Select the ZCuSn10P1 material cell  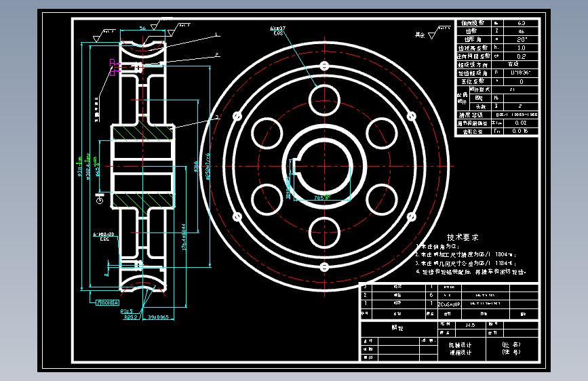[x=449, y=304]
